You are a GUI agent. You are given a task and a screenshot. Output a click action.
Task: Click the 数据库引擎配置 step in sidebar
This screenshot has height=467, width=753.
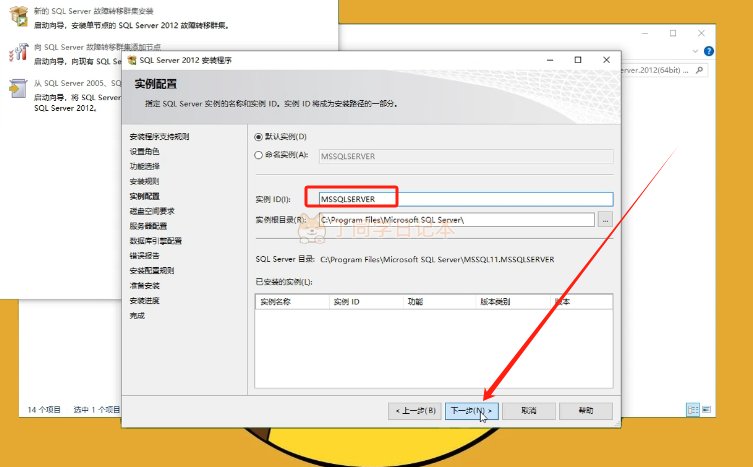click(x=156, y=241)
